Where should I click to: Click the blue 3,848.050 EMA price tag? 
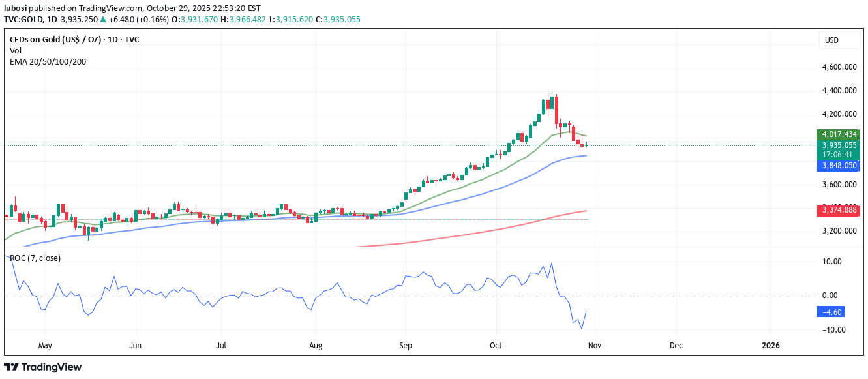[x=838, y=166]
